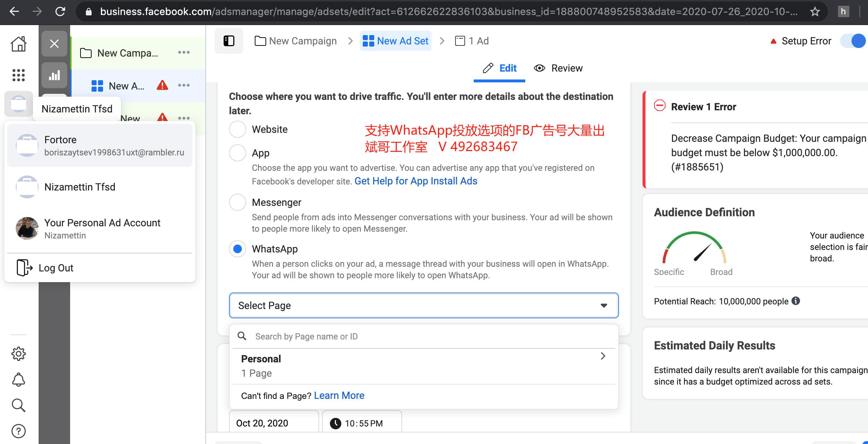Click the browser address bar URL
The image size is (868, 444).
tap(449, 12)
